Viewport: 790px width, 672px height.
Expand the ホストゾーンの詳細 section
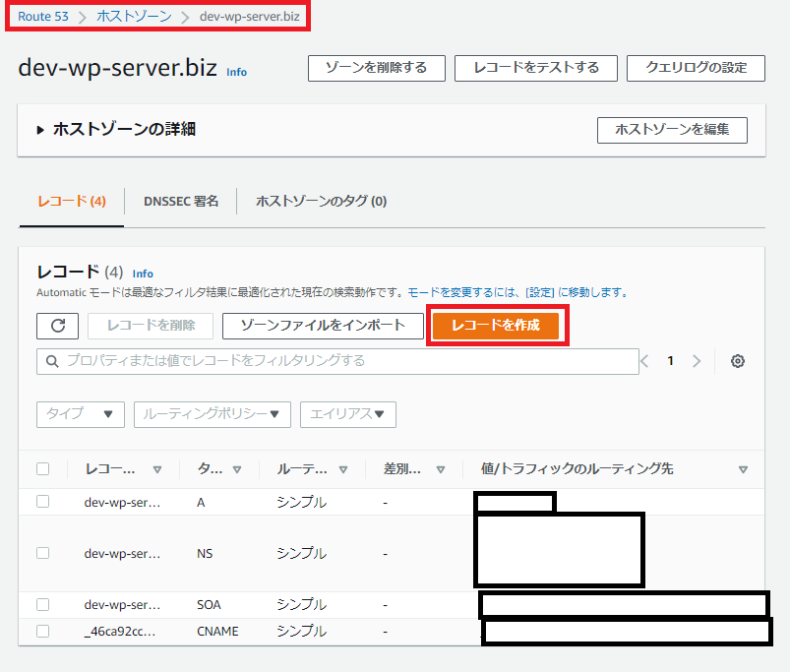click(x=41, y=130)
